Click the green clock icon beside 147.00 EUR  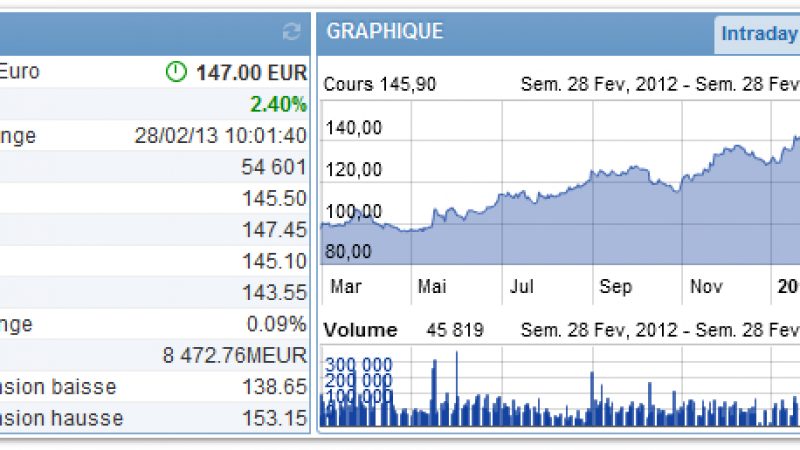(x=176, y=72)
